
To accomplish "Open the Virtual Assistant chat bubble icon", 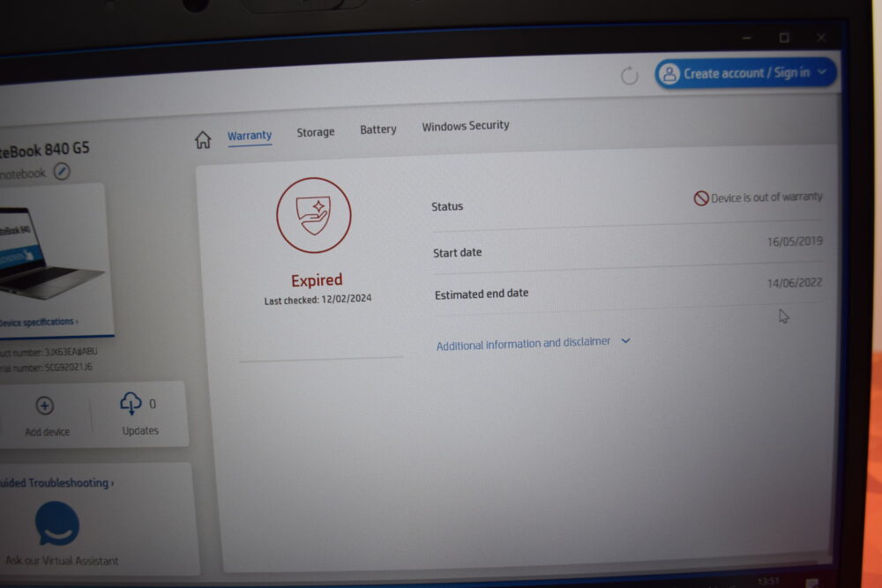I will 57,524.
